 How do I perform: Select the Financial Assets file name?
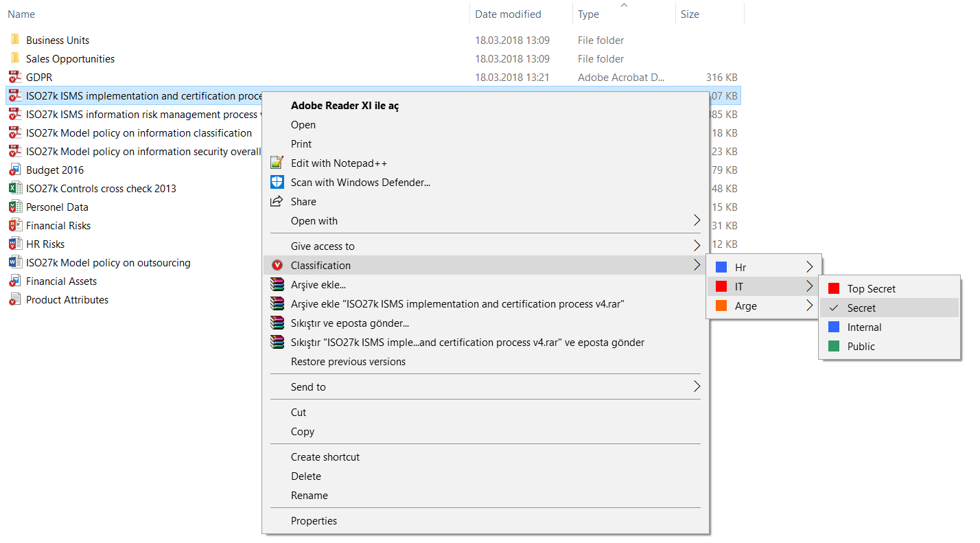(61, 281)
